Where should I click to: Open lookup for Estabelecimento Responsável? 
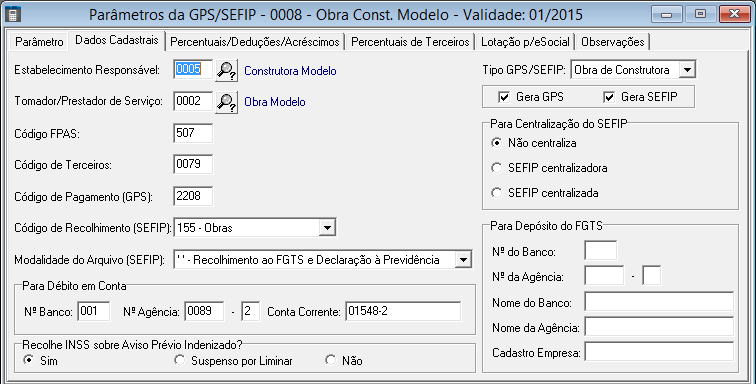226,70
